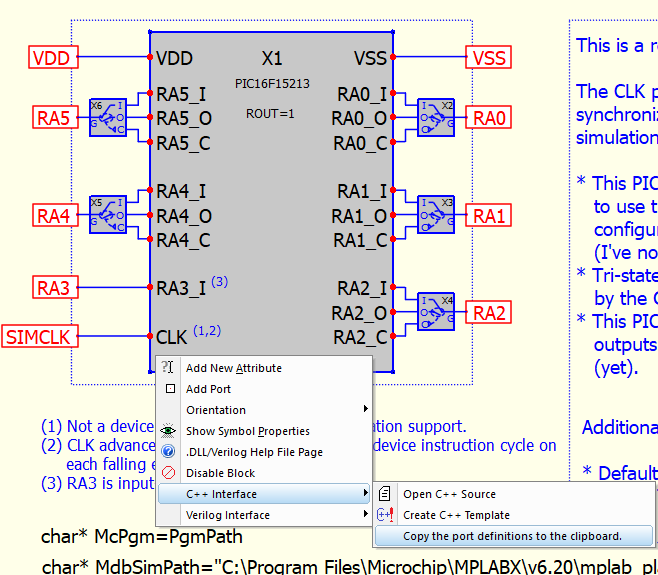The height and width of the screenshot is (575, 658).
Task: Click the Open C++ Source document icon
Action: (384, 494)
